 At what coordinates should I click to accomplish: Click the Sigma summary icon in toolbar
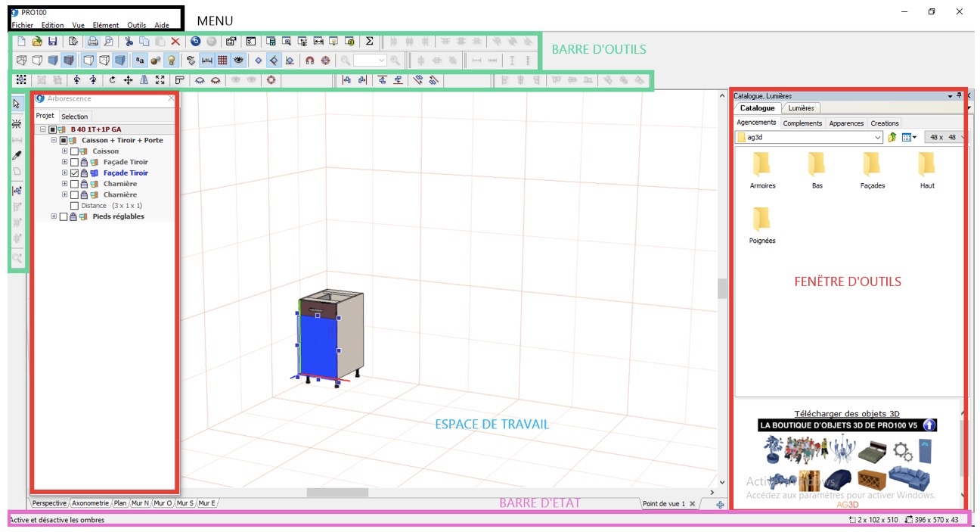[x=369, y=42]
